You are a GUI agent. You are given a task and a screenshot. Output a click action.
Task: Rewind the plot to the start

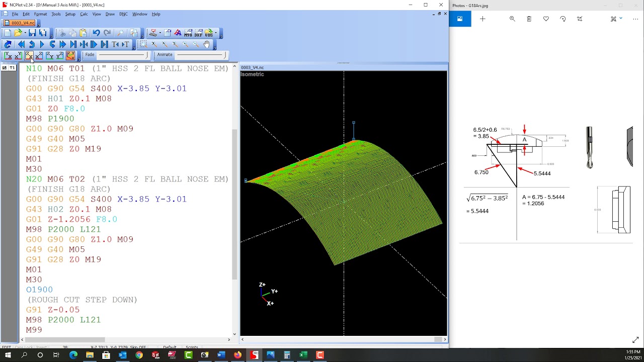pyautogui.click(x=21, y=44)
